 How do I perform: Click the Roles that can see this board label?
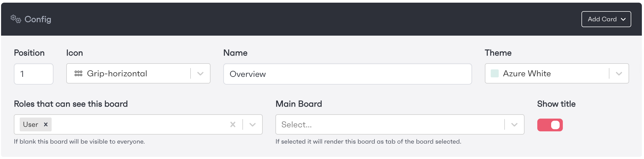tap(71, 104)
